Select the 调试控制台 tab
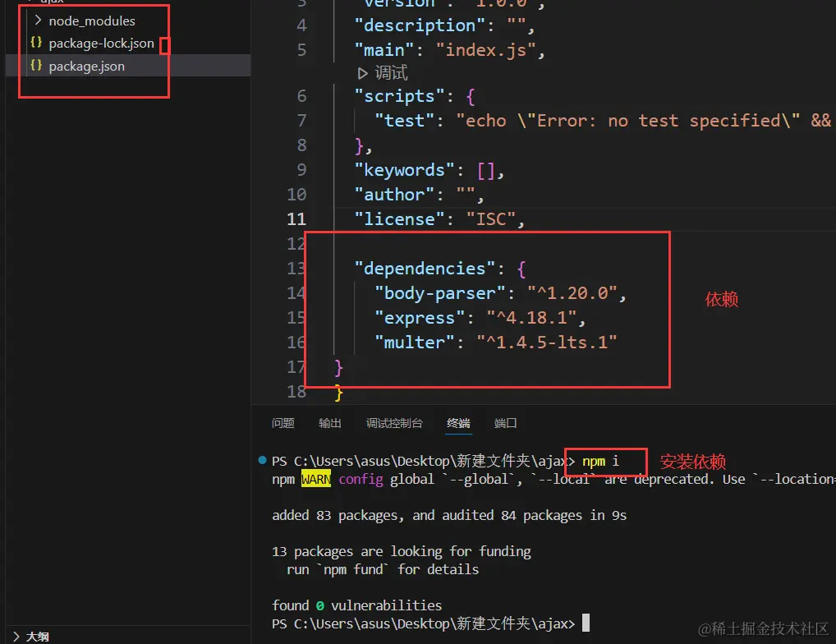The height and width of the screenshot is (644, 836). (x=394, y=423)
